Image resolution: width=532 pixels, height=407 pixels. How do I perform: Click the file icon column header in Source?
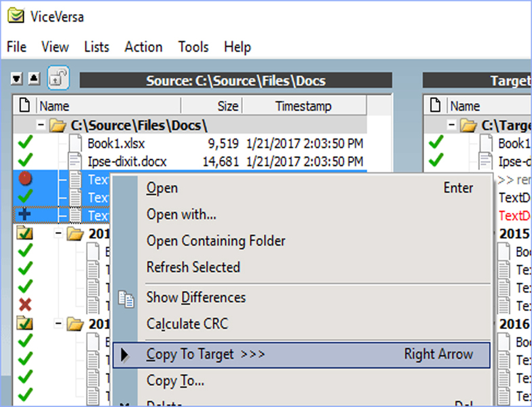click(x=24, y=106)
